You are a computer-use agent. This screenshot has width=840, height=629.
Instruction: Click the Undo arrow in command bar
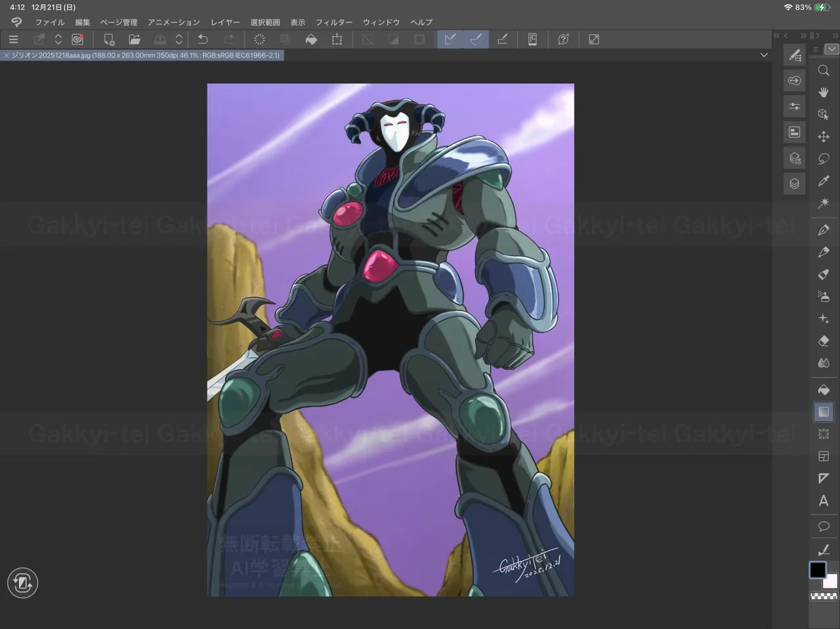203,39
